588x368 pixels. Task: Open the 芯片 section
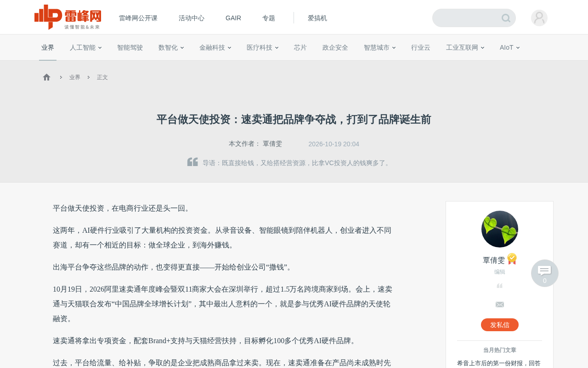300,47
